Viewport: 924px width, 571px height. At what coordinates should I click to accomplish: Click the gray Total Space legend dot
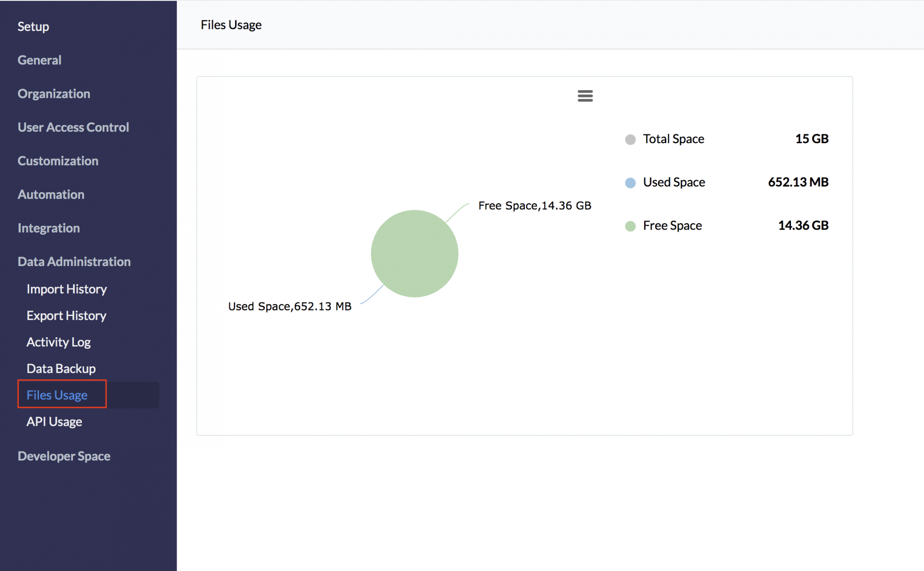[x=630, y=140]
